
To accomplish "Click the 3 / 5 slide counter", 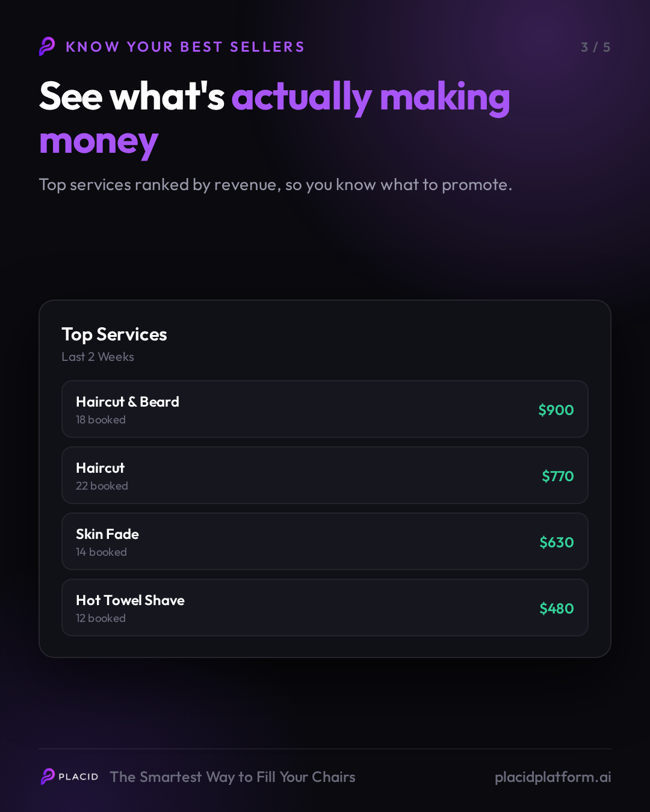I will [596, 47].
